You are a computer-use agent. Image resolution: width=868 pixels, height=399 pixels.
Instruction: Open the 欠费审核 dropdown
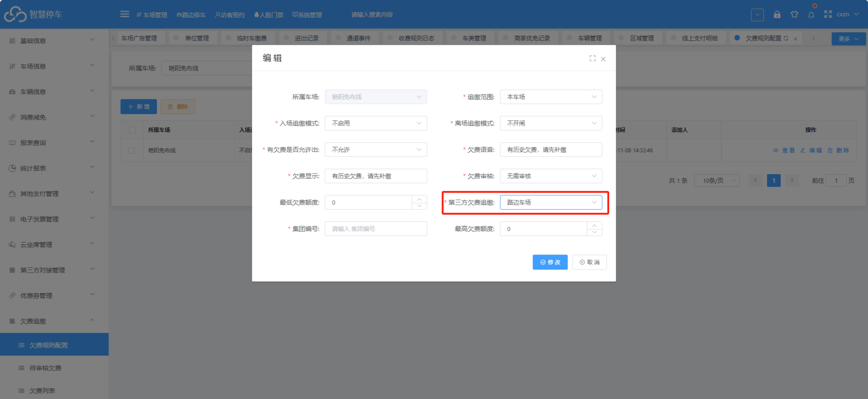coord(551,176)
